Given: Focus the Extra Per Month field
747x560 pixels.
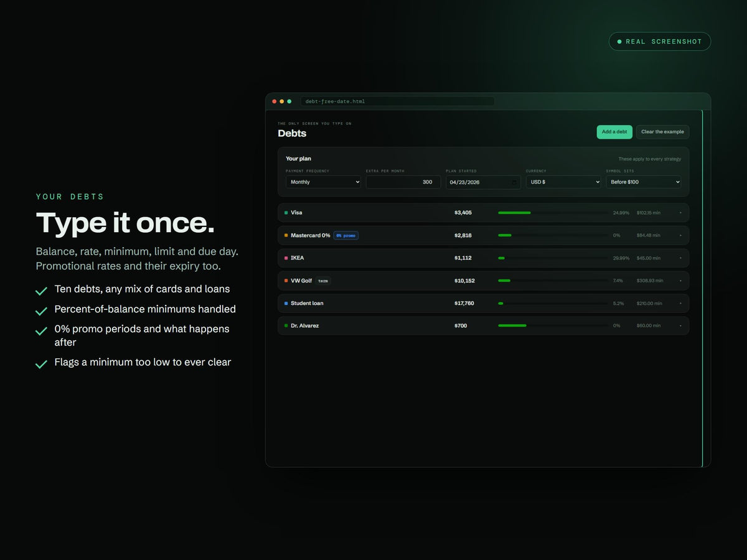Looking at the screenshot, I should click(403, 182).
